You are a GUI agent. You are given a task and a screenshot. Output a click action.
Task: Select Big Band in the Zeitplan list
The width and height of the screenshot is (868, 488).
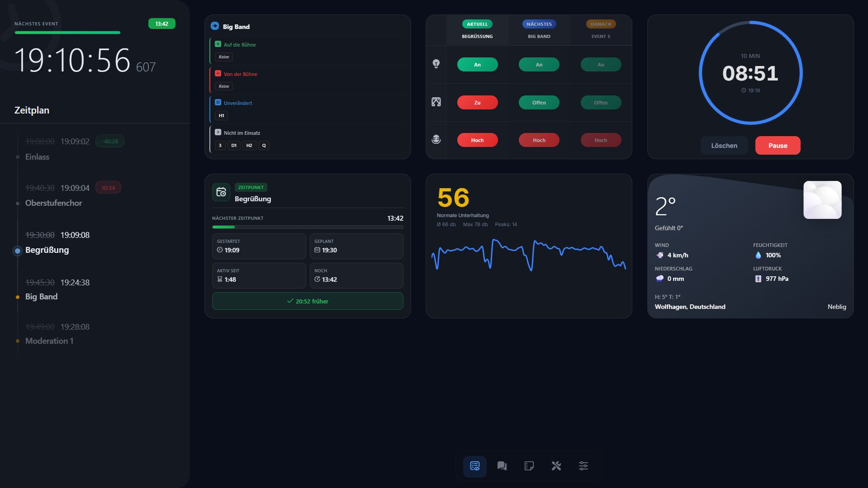(x=41, y=296)
